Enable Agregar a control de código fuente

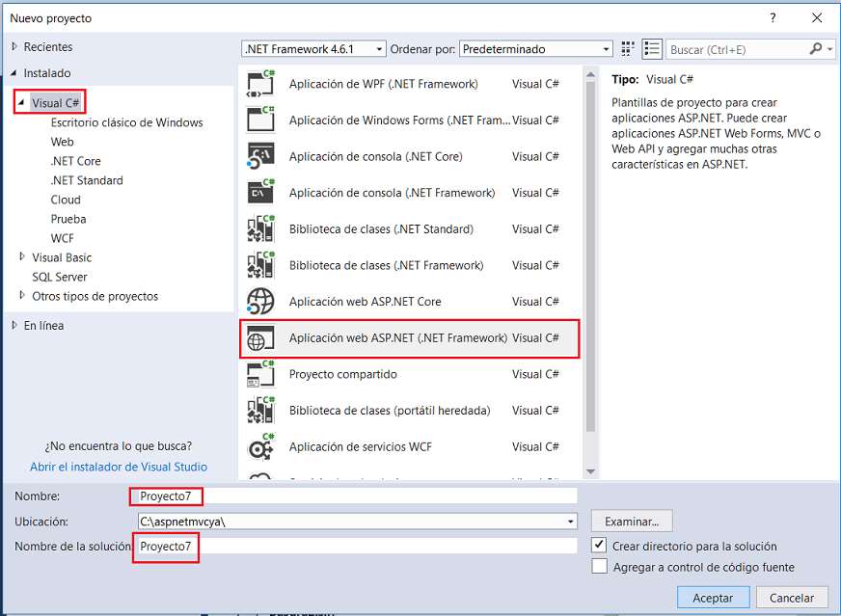point(599,566)
